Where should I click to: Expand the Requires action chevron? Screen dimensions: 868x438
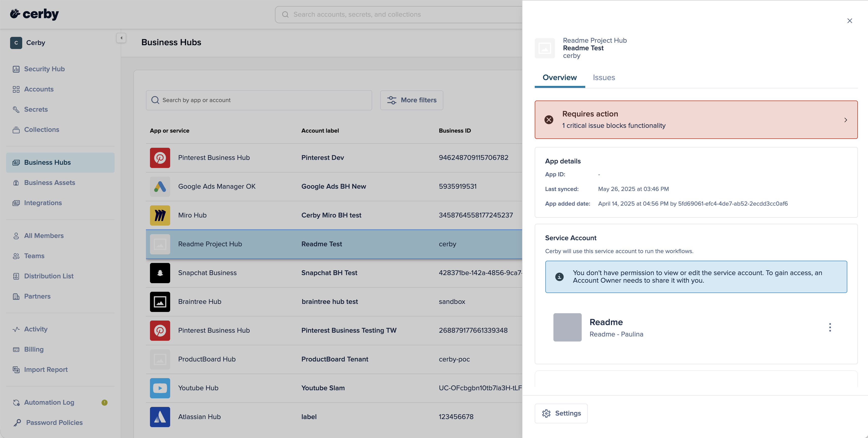pos(846,120)
